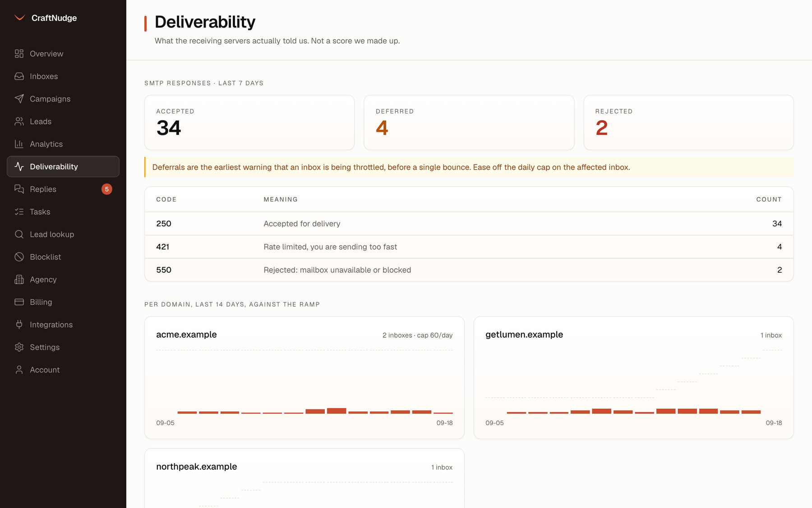The width and height of the screenshot is (812, 508).
Task: Click the Campaigns paper-plane icon
Action: [19, 99]
